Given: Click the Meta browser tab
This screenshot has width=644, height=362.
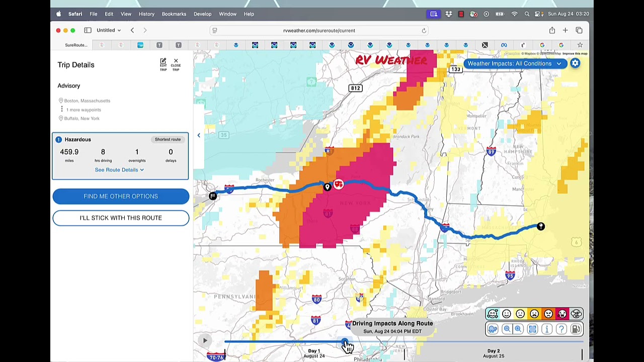Looking at the screenshot, I should (504, 45).
